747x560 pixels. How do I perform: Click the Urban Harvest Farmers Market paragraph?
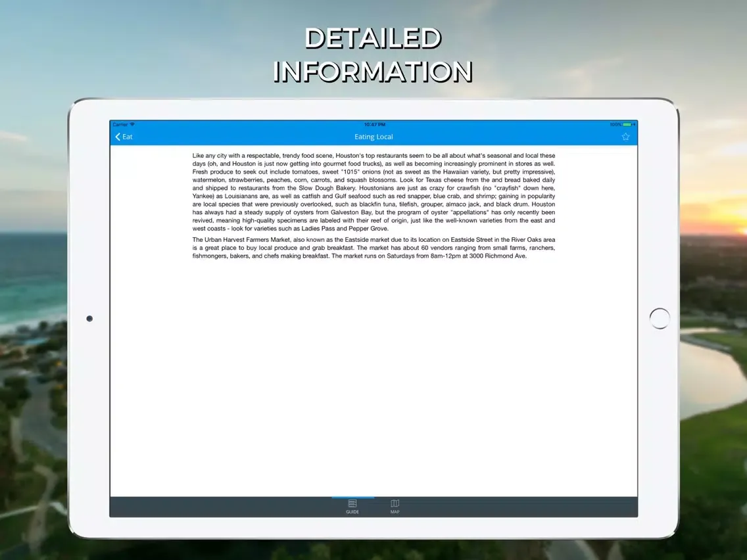click(x=373, y=248)
